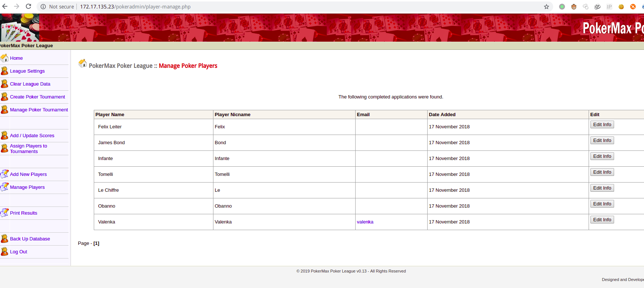
Task: Click the green circle extension icon
Action: 562,7
